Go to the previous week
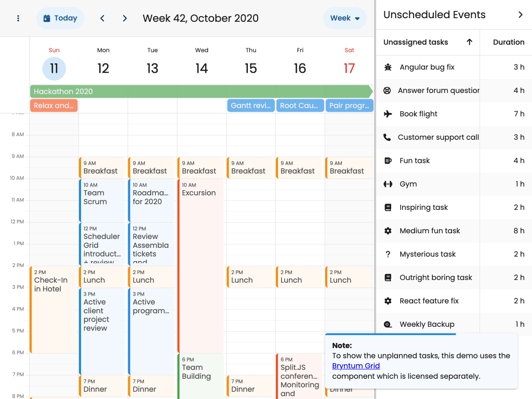Viewport: 532px width, 399px height. tap(102, 18)
